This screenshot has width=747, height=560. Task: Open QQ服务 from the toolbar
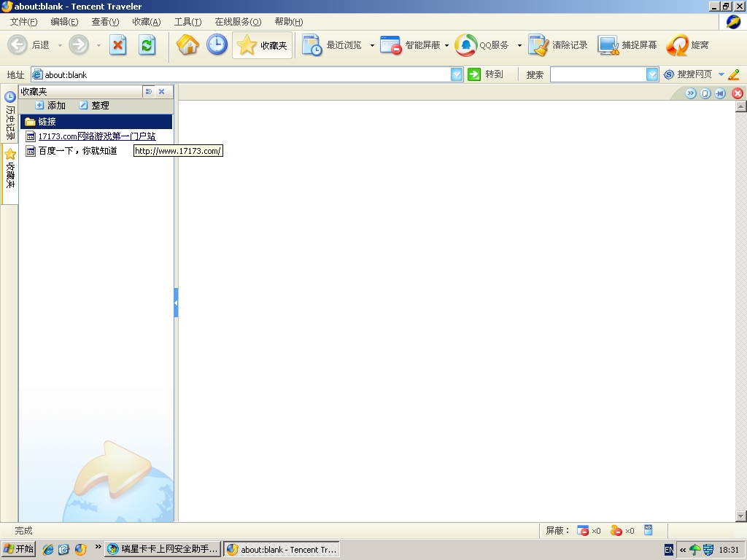click(481, 45)
